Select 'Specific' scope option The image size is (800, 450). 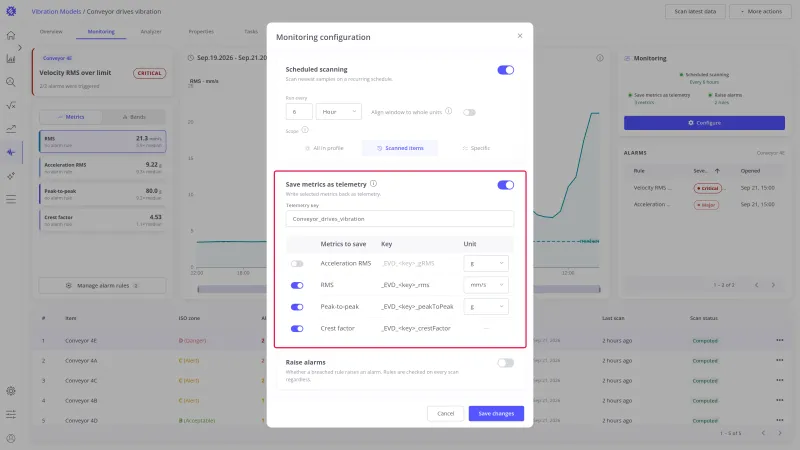[x=476, y=148]
